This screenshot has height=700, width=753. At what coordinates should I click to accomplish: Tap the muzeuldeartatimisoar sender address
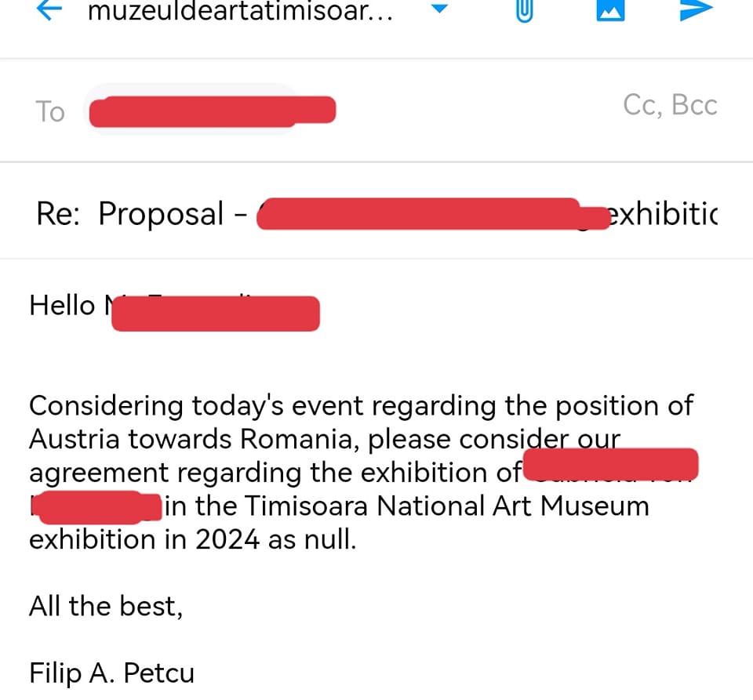click(x=240, y=12)
